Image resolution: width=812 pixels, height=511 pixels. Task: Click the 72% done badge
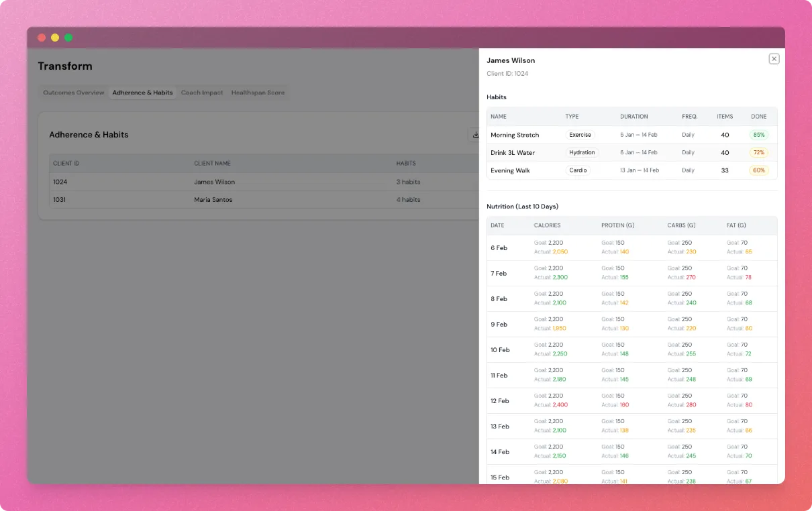[759, 153]
